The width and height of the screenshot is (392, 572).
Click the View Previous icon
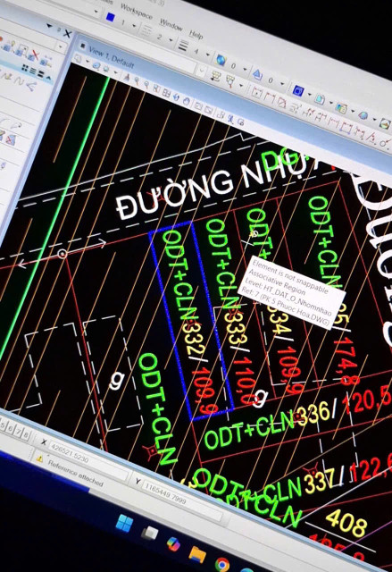coord(198,105)
